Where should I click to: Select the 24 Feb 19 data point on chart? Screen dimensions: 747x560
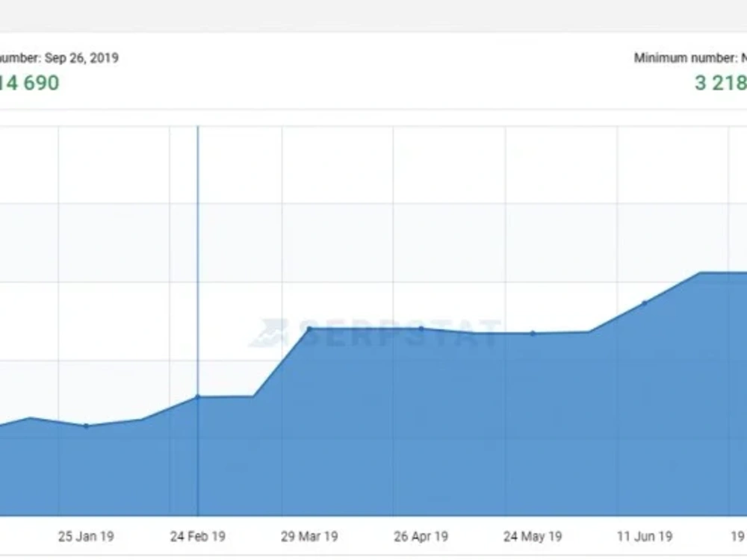[x=198, y=396]
